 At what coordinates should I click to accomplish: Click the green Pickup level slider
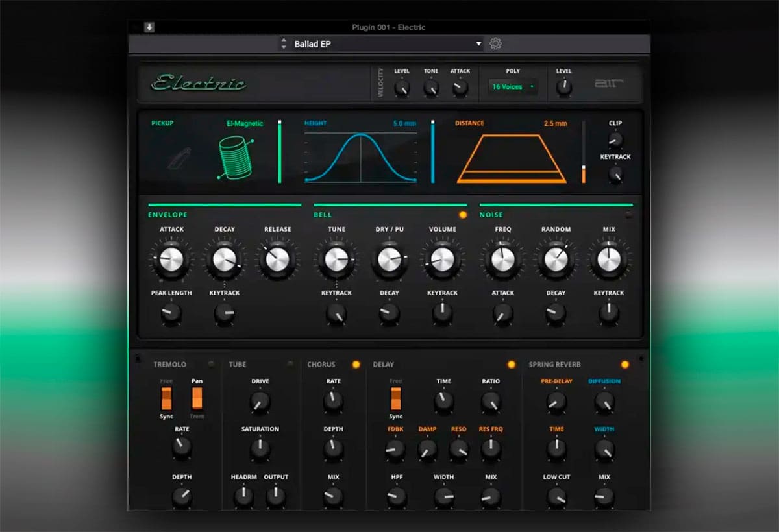click(x=280, y=151)
